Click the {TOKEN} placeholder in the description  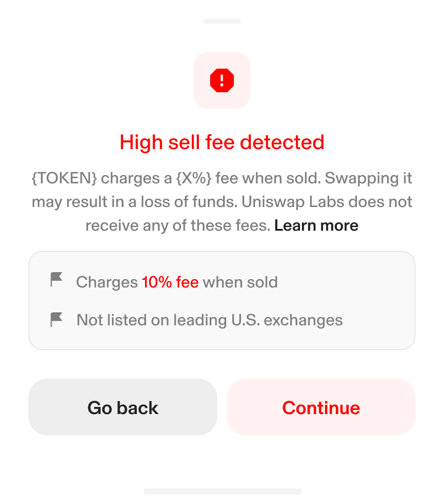[63, 178]
